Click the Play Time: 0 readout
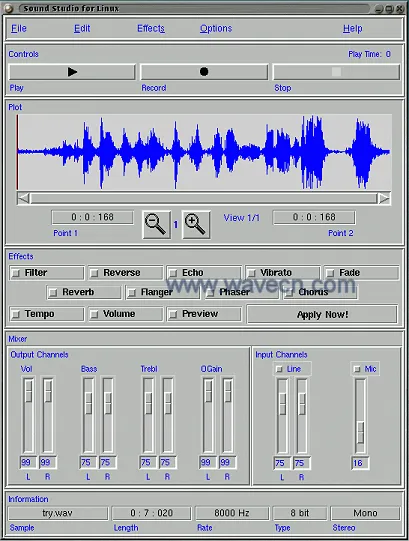Image resolution: width=409 pixels, height=541 pixels. [369, 54]
